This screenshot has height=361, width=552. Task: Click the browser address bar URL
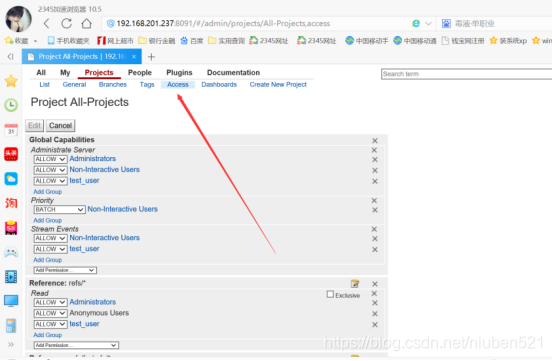(223, 24)
